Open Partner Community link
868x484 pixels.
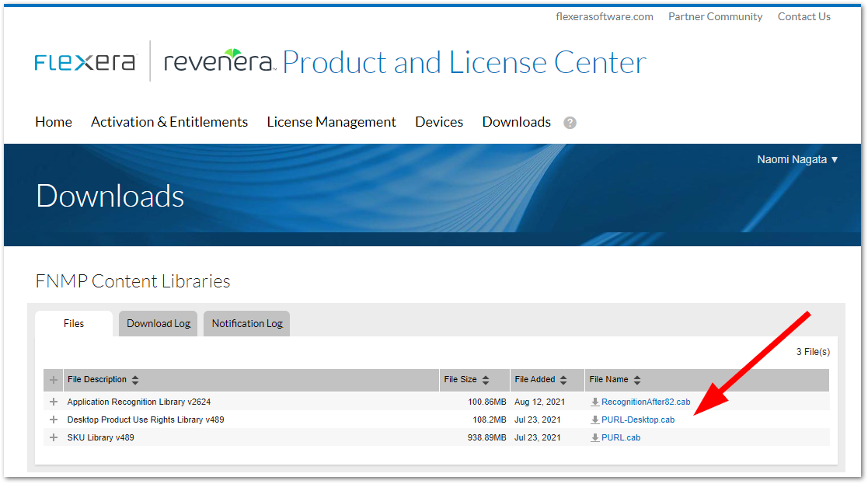[x=715, y=16]
